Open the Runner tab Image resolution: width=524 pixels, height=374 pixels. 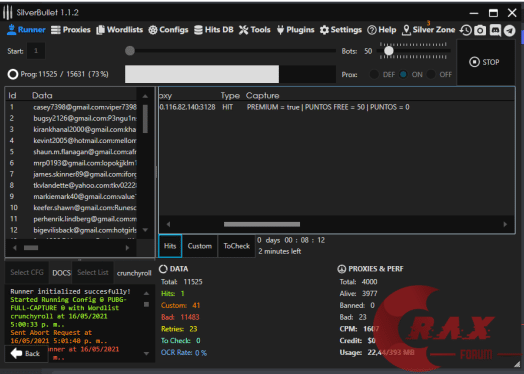(x=26, y=30)
